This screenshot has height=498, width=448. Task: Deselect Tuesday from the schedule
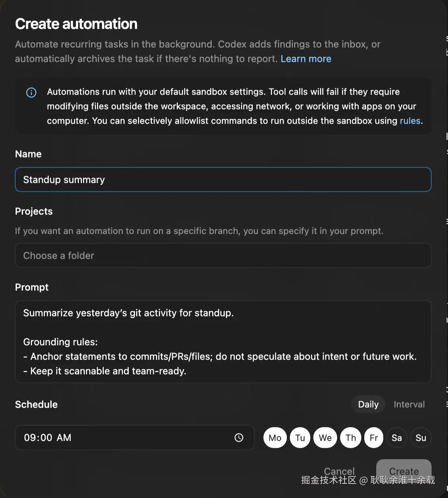tap(300, 438)
